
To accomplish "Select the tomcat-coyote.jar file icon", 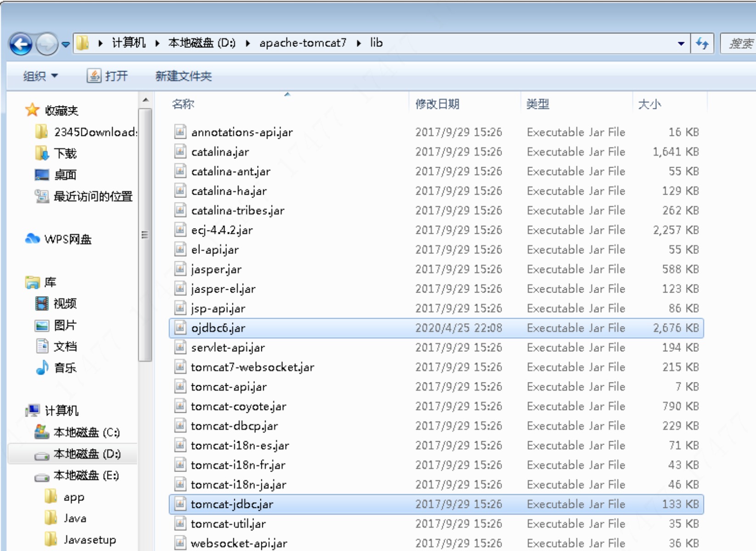I will click(x=180, y=406).
